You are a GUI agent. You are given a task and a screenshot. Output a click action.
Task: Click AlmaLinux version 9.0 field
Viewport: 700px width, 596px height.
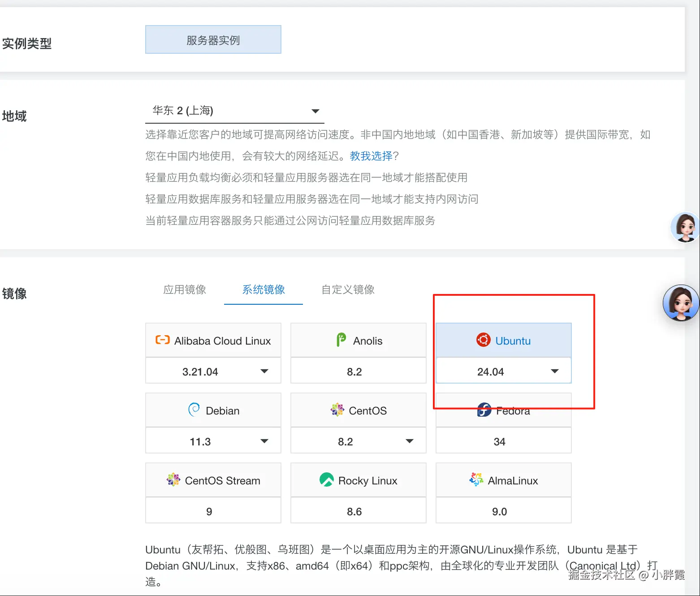(x=504, y=511)
